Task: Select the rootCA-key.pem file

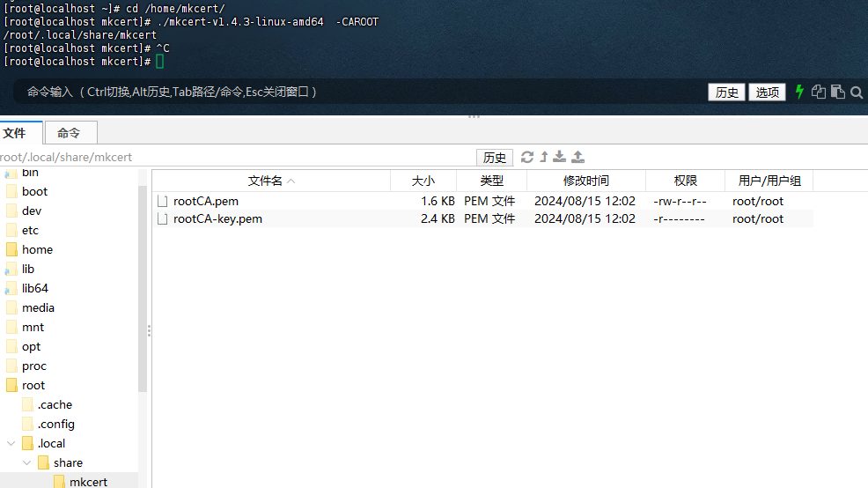Action: pyautogui.click(x=217, y=218)
